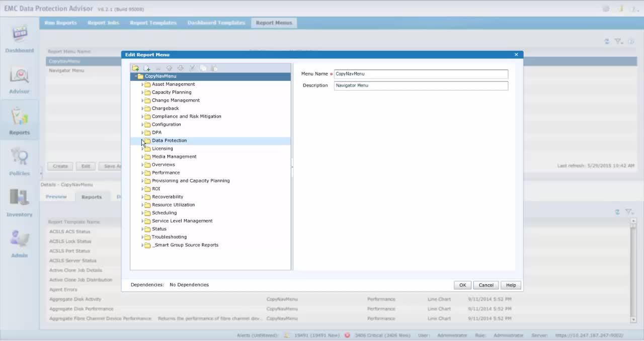Switch to the Report Templates tab
The image size is (644, 341).
(153, 23)
